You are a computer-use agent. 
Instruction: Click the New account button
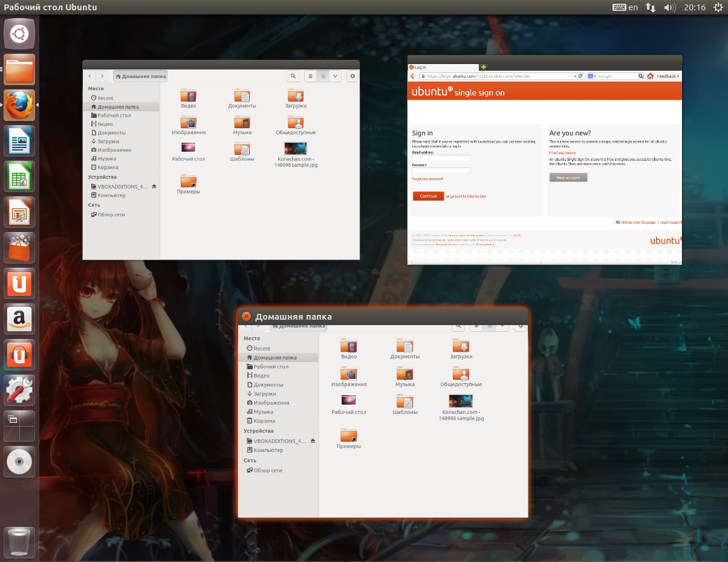[x=568, y=178]
